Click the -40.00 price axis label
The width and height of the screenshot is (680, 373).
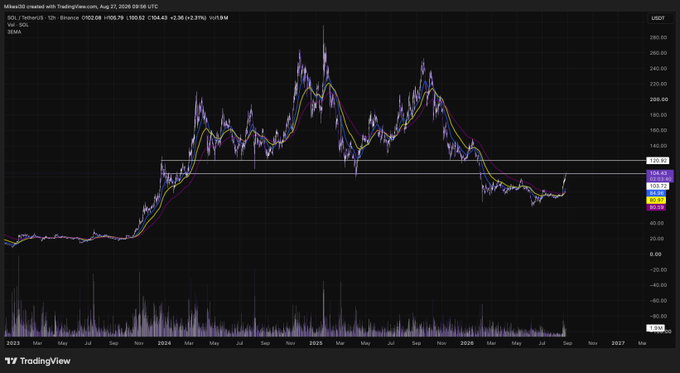pyautogui.click(x=658, y=285)
